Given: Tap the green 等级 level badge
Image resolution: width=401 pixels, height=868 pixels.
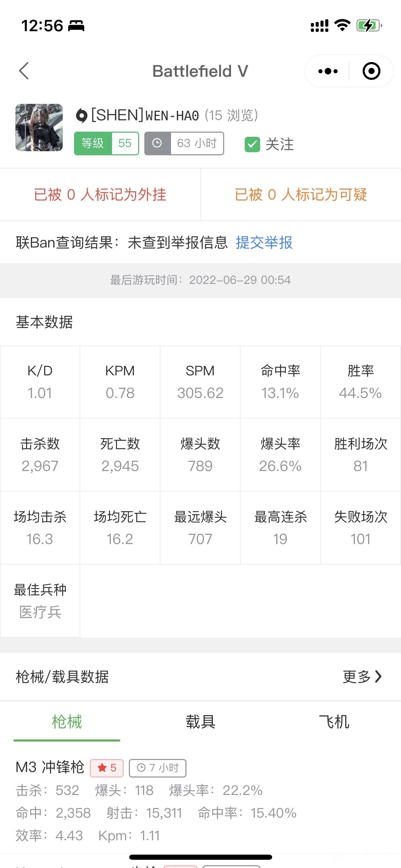Looking at the screenshot, I should click(x=107, y=143).
